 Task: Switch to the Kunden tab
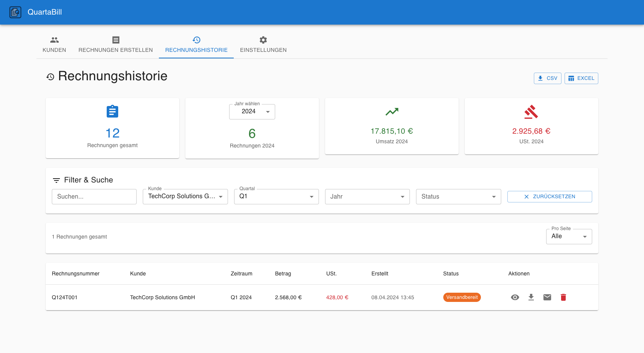54,45
